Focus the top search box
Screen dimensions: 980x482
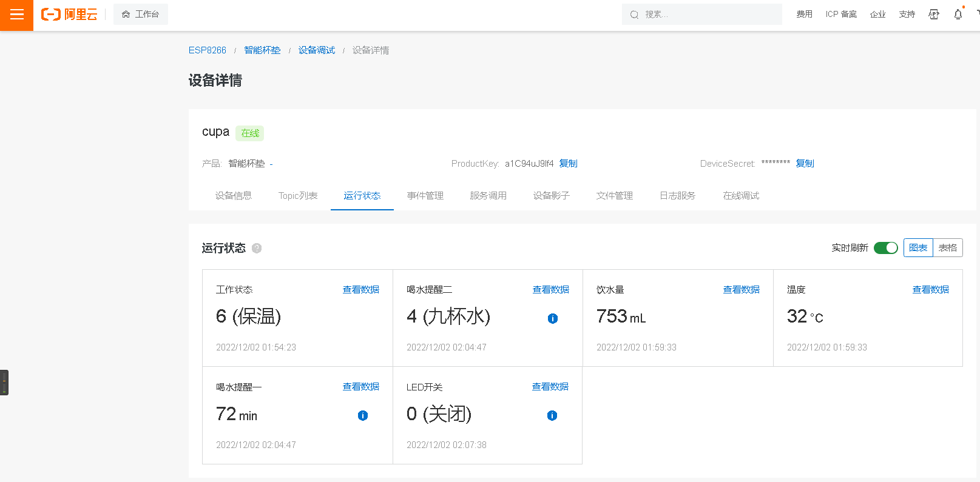tap(702, 15)
